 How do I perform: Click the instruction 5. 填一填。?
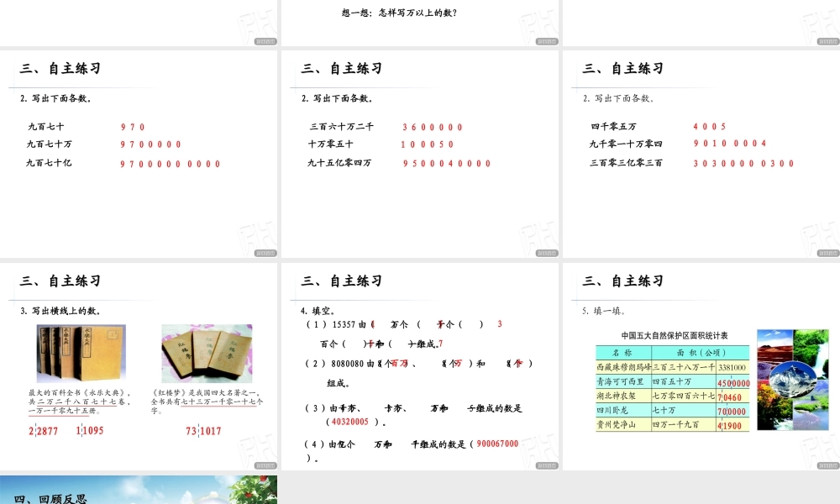(604, 311)
